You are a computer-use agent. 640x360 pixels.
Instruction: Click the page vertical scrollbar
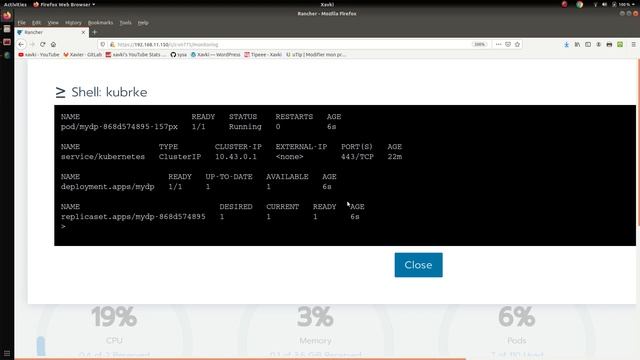[x=638, y=143]
